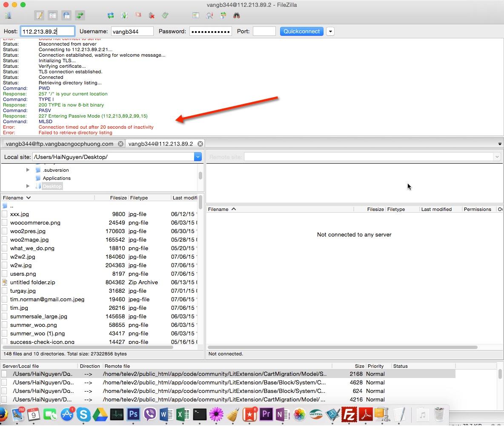Select the first queued transfer of 2168 bytes

coord(228,374)
